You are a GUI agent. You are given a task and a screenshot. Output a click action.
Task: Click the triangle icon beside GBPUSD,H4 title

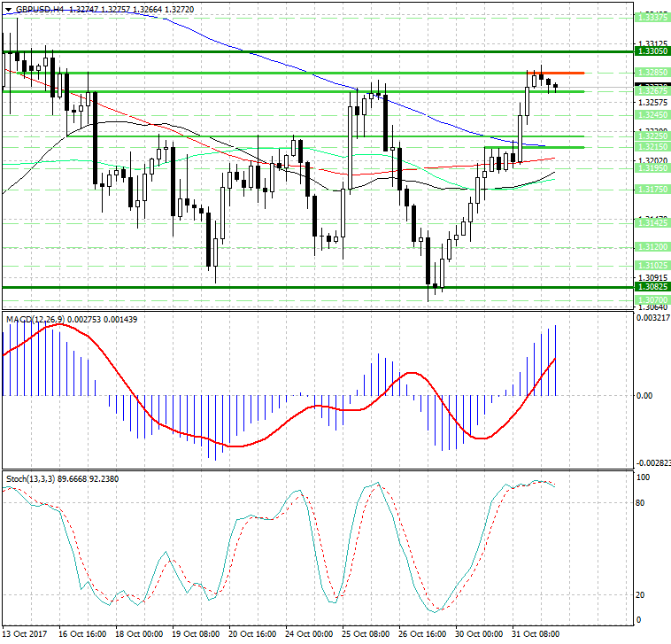pos(6,8)
